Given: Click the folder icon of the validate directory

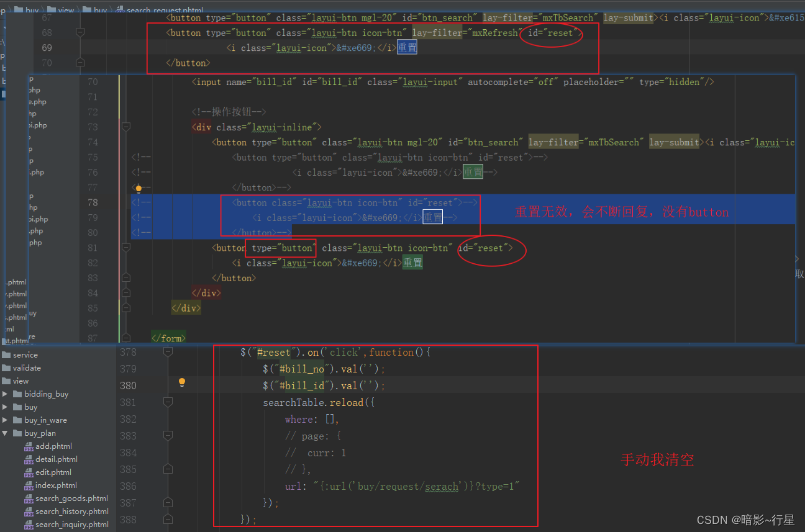Looking at the screenshot, I should pos(6,368).
